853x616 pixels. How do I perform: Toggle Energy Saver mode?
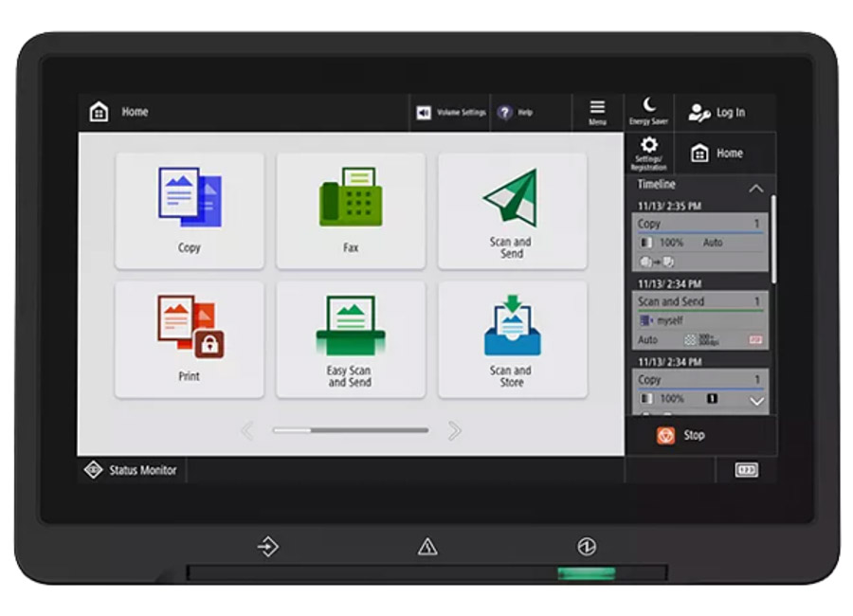coord(649,111)
